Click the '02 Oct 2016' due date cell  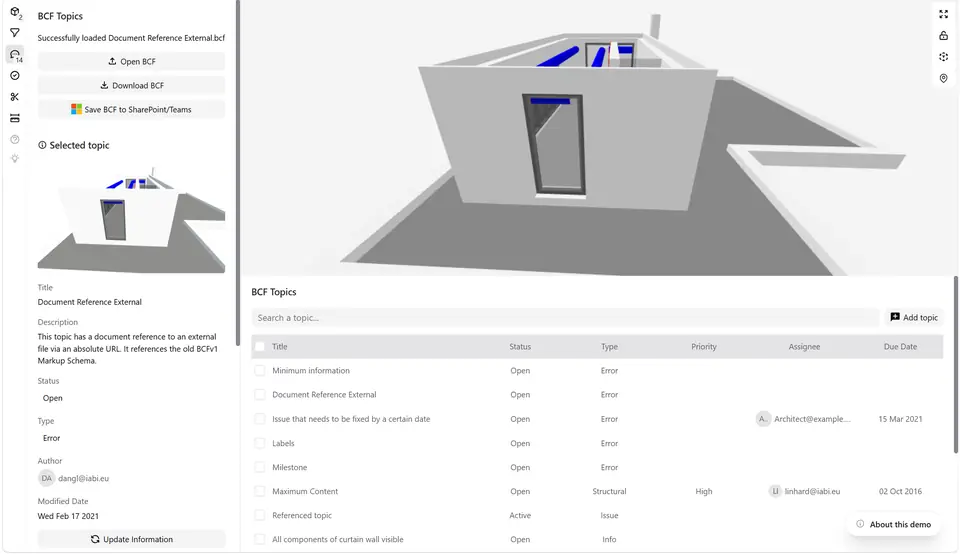coord(900,491)
